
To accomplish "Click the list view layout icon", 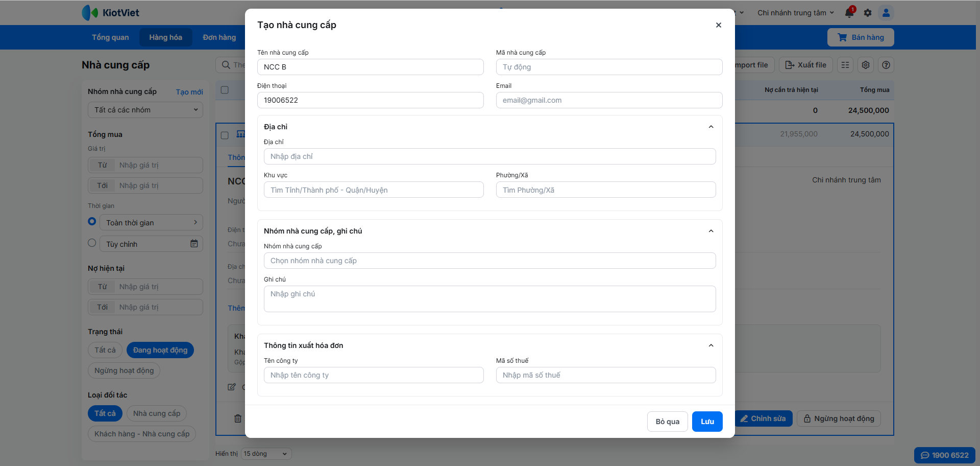I will point(845,65).
